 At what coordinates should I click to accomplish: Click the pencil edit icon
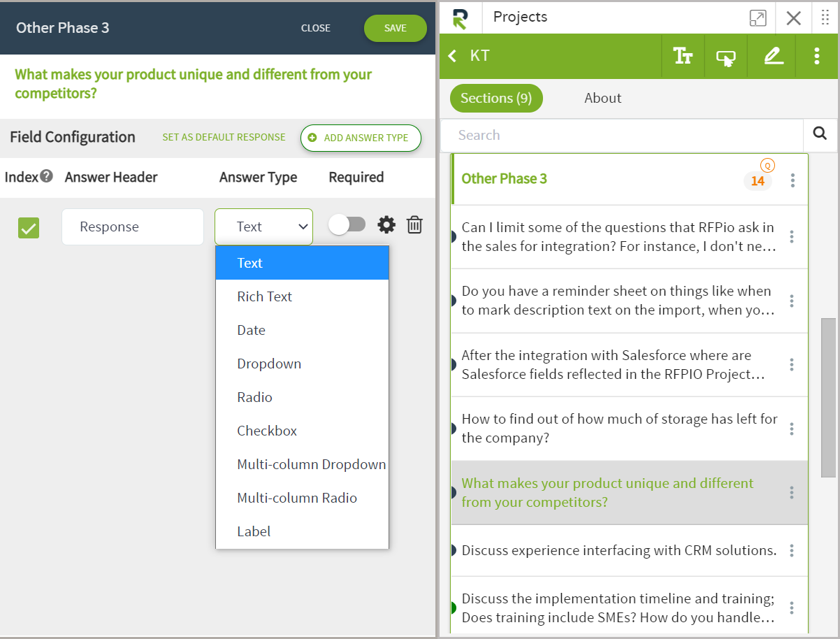click(x=774, y=56)
